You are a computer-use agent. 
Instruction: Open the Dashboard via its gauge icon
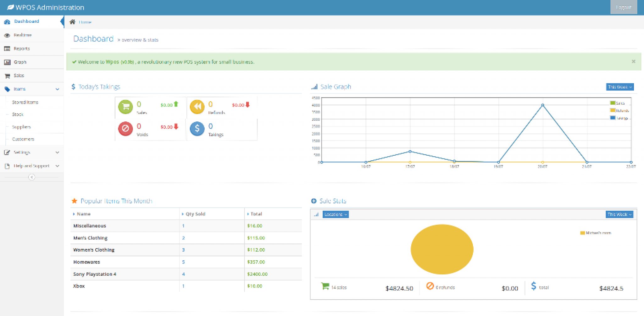click(7, 21)
